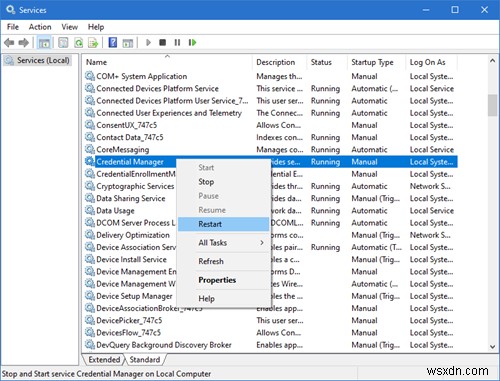Click the toolbar Properties sheet icon
The image size is (500, 381).
tap(63, 43)
